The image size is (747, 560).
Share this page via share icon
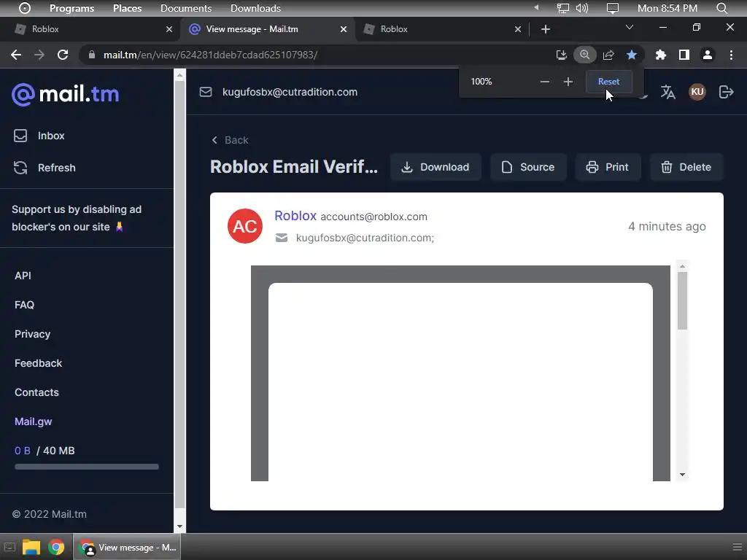click(x=608, y=55)
